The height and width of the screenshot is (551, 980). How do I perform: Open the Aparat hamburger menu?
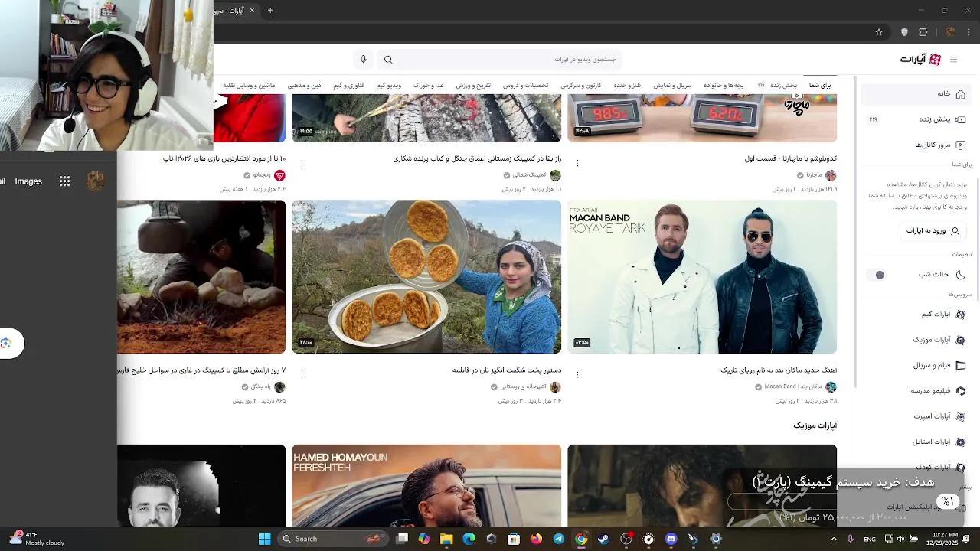point(953,60)
